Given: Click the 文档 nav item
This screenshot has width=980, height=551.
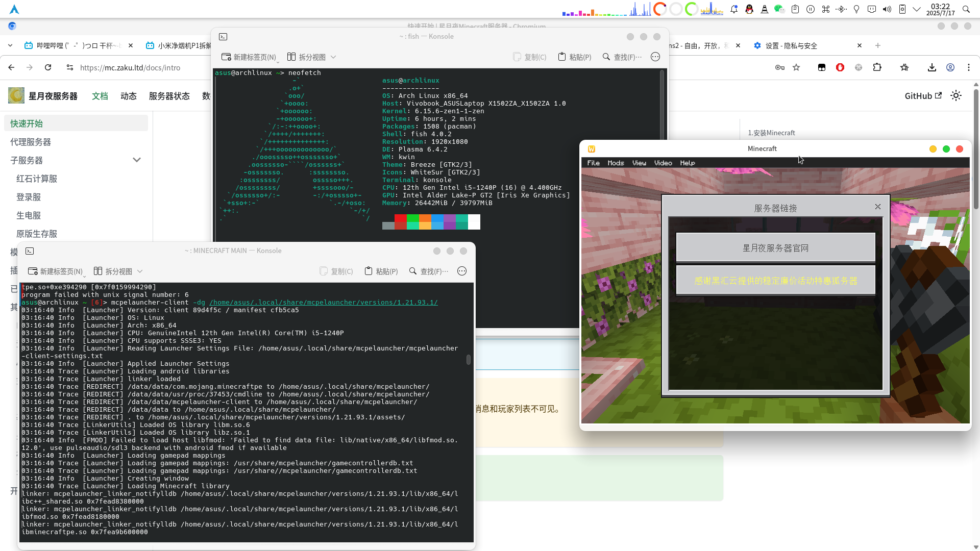Looking at the screenshot, I should 100,96.
